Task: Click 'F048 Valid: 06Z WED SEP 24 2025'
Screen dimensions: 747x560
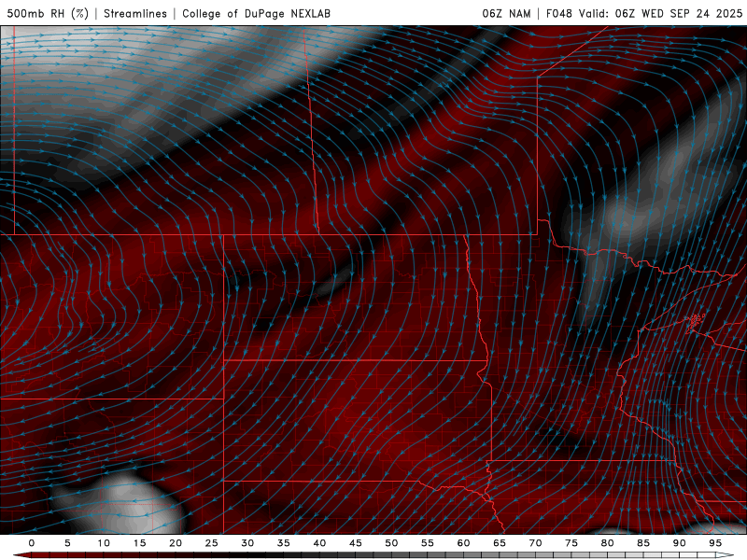Action: (644, 13)
